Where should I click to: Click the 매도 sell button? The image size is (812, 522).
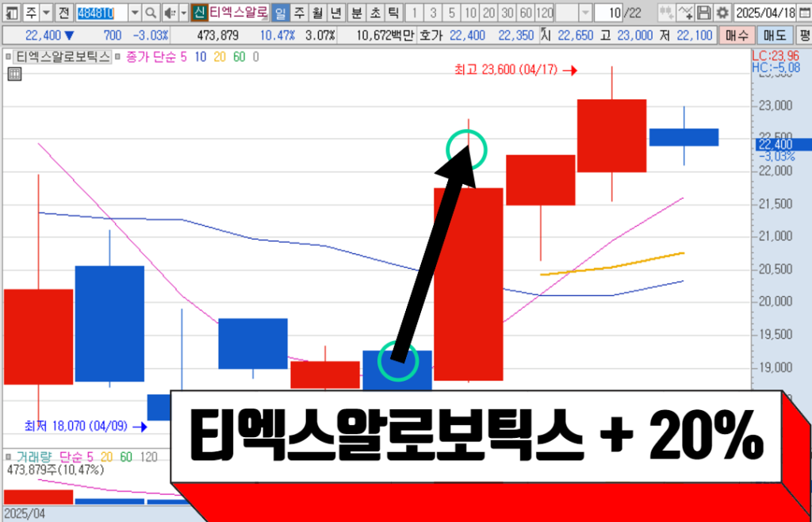coord(774,36)
